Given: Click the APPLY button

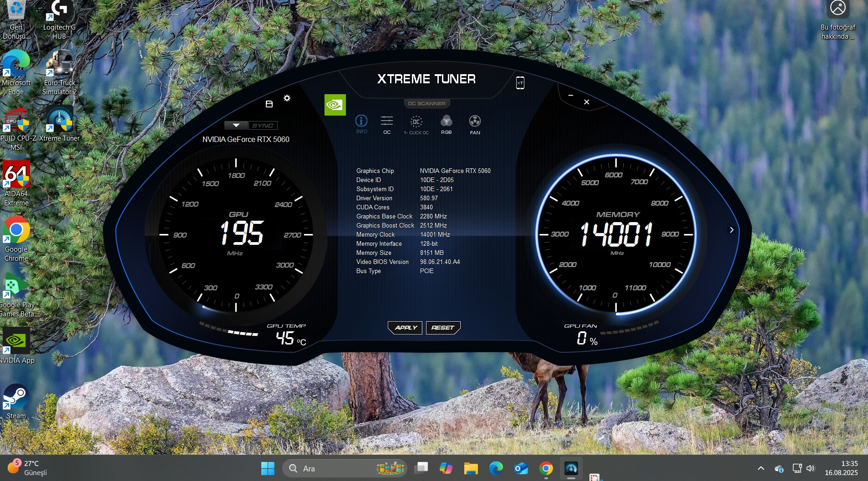Looking at the screenshot, I should 405,328.
